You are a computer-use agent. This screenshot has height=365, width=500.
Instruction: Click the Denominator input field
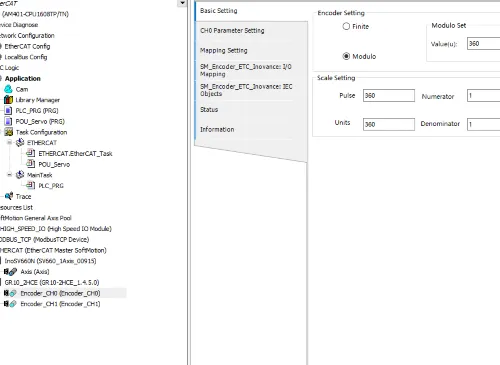pyautogui.click(x=483, y=124)
